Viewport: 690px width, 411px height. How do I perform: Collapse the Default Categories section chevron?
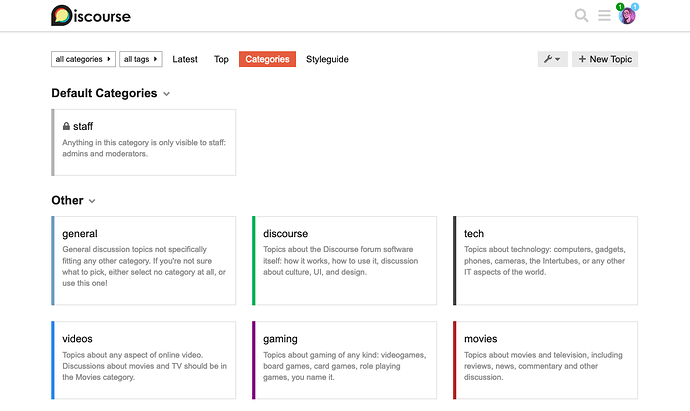166,94
